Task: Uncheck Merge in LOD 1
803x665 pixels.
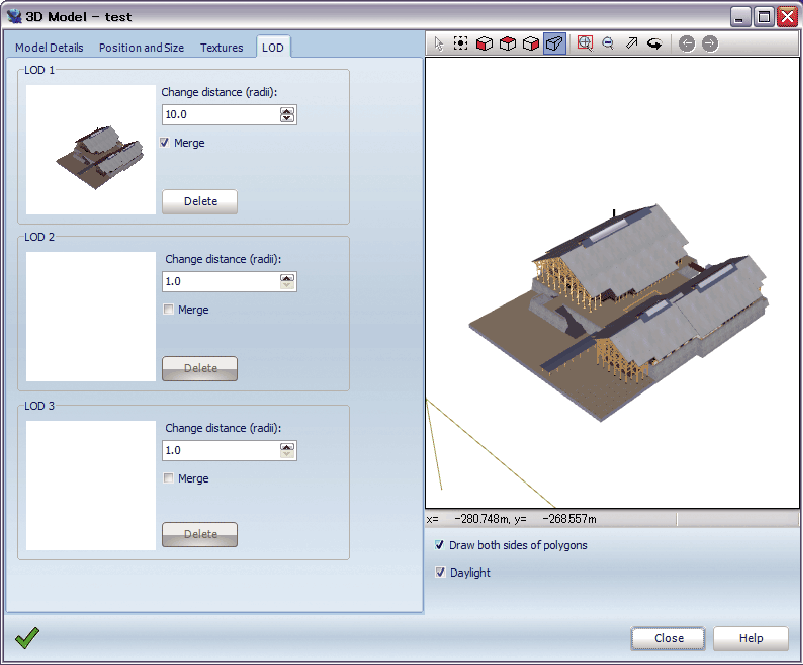Action: [x=165, y=143]
